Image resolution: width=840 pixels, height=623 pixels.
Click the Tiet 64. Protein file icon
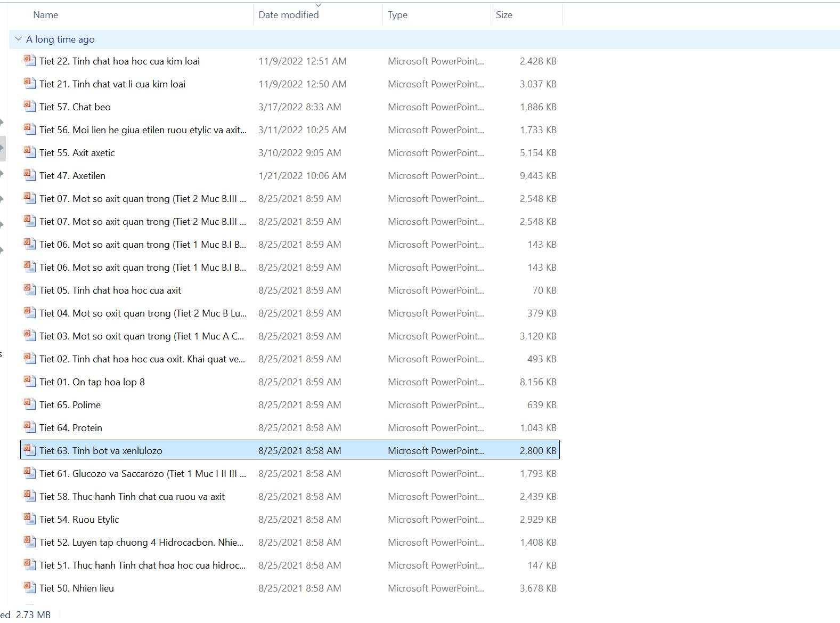30,427
